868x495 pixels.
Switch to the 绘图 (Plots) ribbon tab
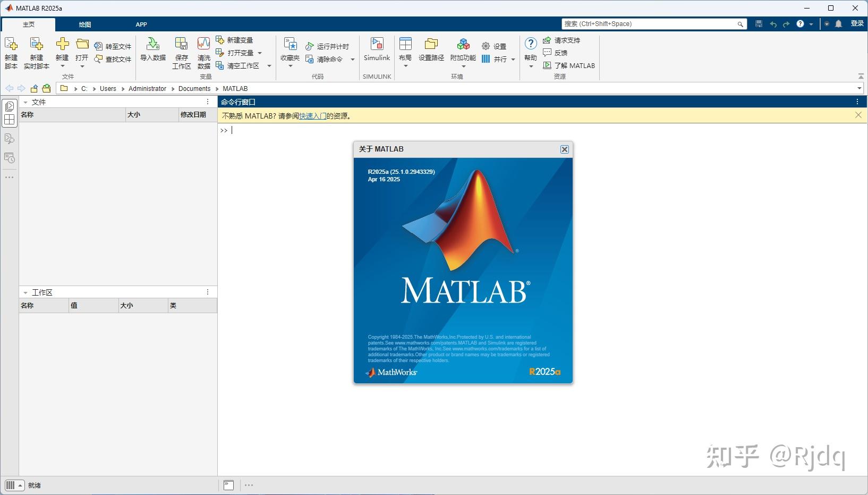click(85, 24)
